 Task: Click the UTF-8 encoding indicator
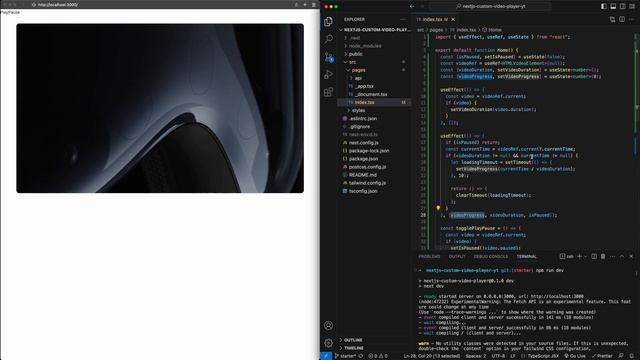pyautogui.click(x=498, y=356)
